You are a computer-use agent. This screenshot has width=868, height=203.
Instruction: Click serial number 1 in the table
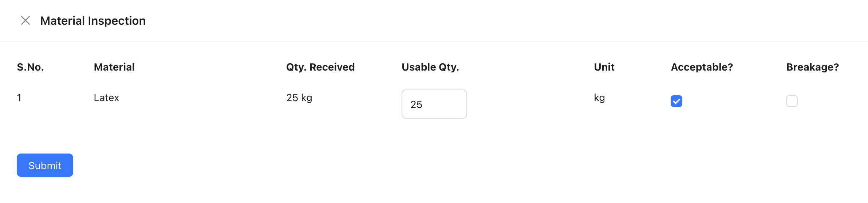19,97
